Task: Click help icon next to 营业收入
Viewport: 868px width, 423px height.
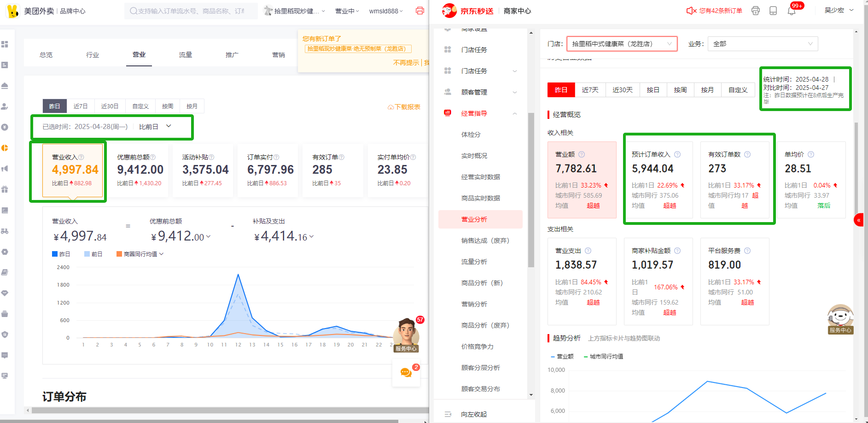Action: (81, 157)
